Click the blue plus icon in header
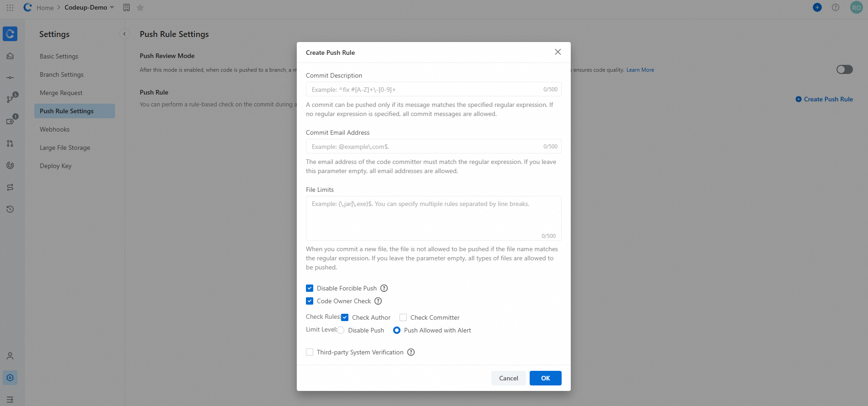The image size is (868, 406). click(x=817, y=7)
